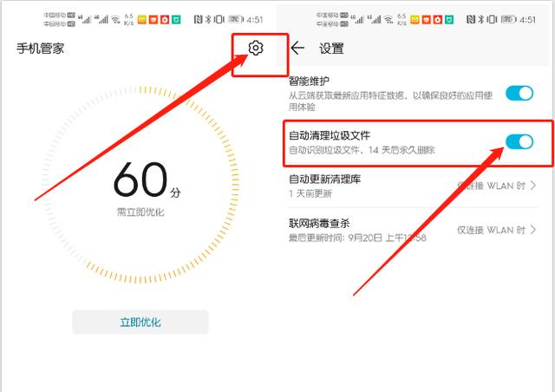Tap the 自动清理垃圾文件 label
This screenshot has height=392, width=555.
pos(330,135)
